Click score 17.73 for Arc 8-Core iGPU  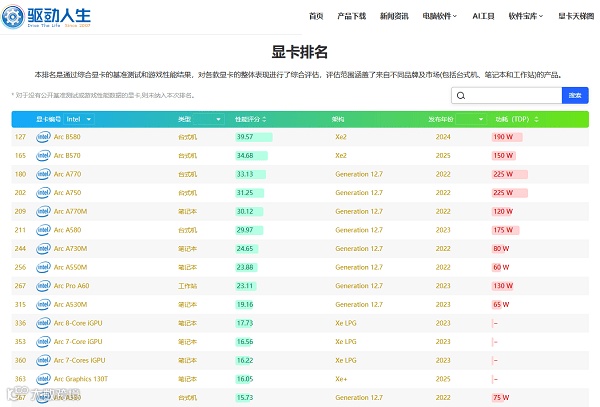click(x=245, y=323)
